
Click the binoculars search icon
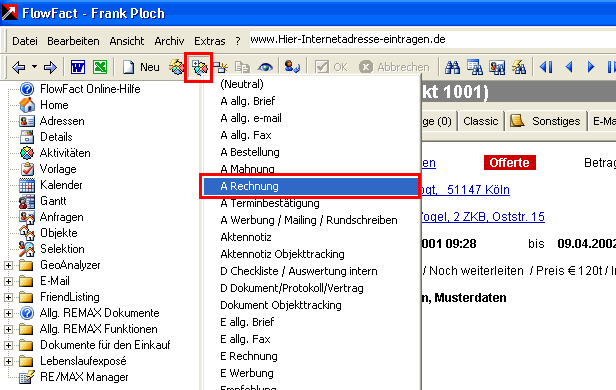point(452,68)
